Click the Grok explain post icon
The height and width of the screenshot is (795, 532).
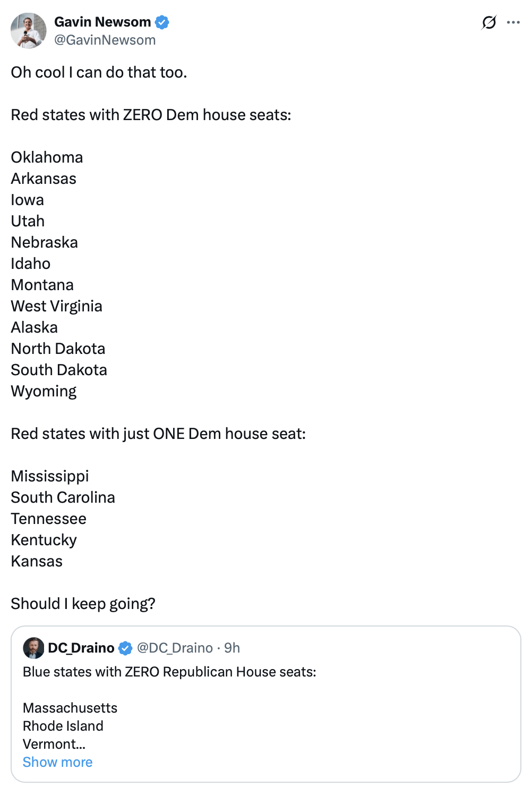488,22
